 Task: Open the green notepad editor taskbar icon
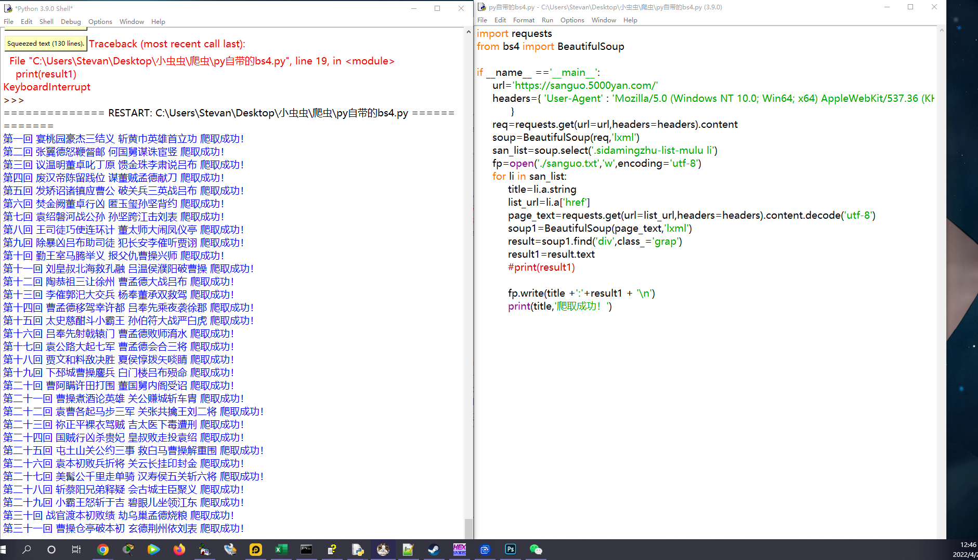pyautogui.click(x=409, y=549)
